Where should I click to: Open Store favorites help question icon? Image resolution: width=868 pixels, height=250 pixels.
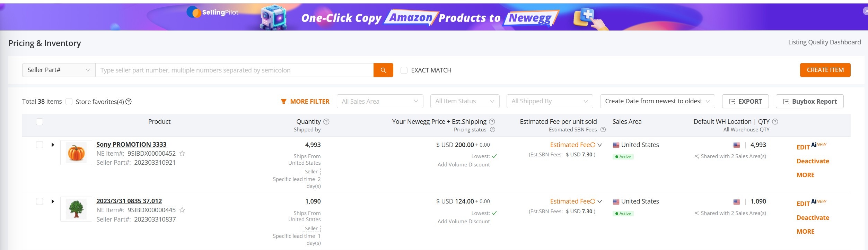point(129,102)
